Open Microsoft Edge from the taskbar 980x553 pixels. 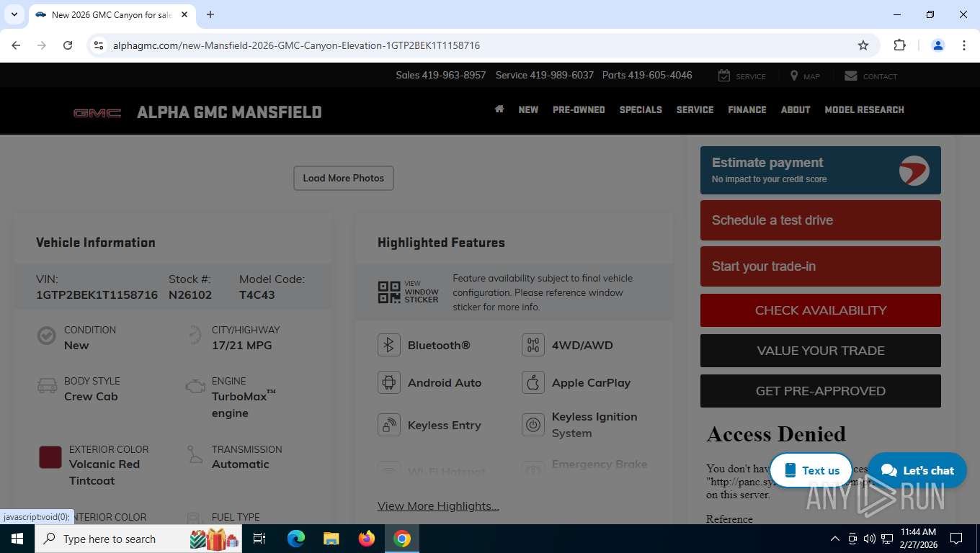pos(295,539)
